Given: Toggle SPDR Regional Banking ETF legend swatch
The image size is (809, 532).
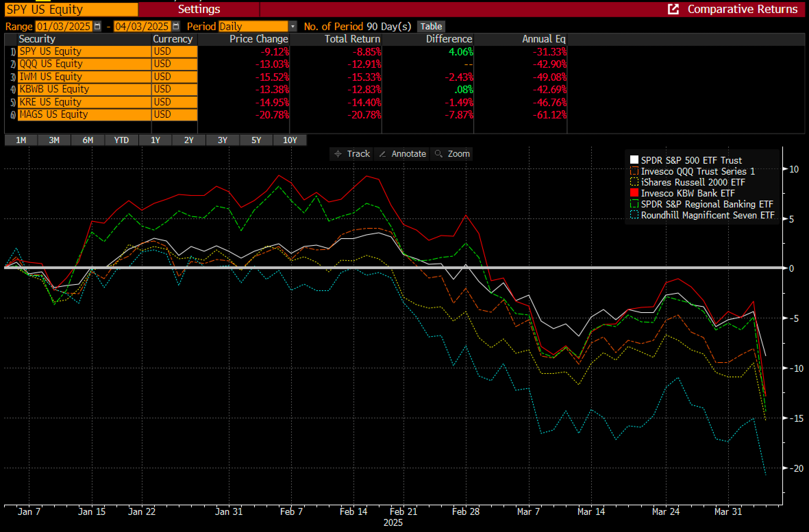Looking at the screenshot, I should coord(634,204).
